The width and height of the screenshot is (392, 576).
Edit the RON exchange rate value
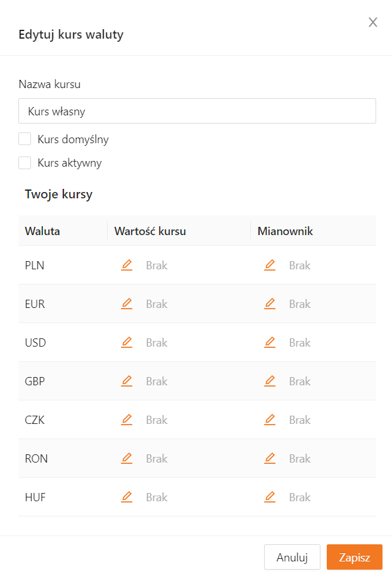coord(127,459)
